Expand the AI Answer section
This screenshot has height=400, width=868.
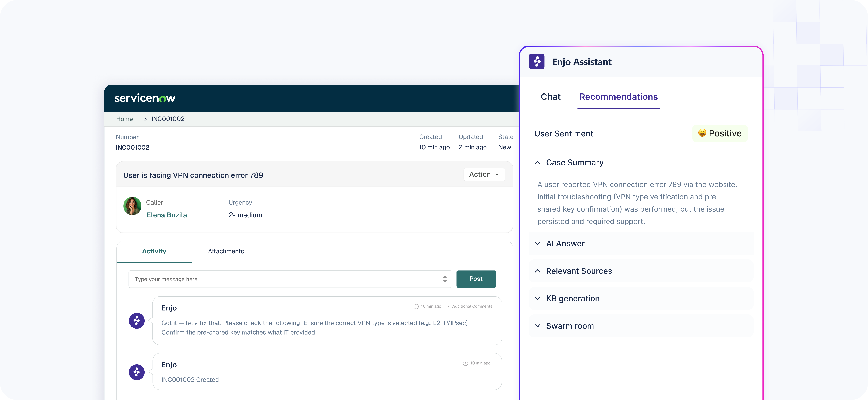[x=538, y=244]
